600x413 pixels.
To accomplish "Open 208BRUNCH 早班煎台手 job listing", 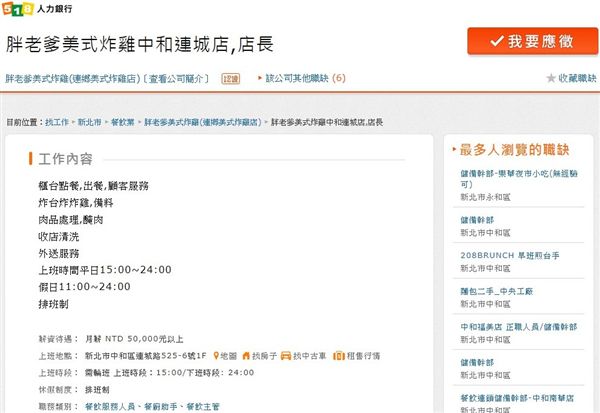I will point(510,255).
